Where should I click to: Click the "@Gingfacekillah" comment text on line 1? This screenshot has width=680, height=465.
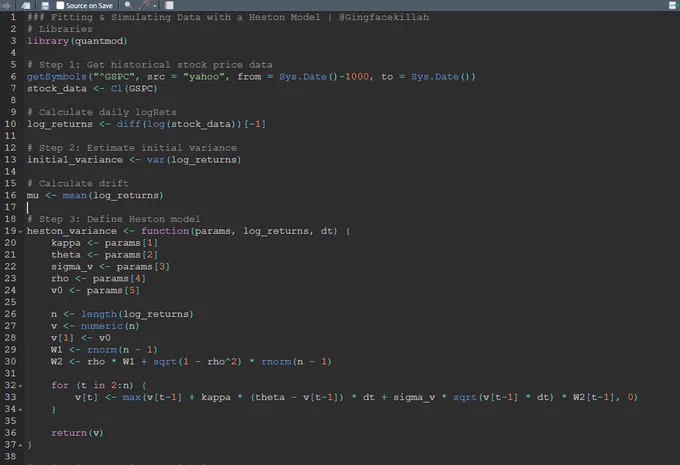coord(384,17)
